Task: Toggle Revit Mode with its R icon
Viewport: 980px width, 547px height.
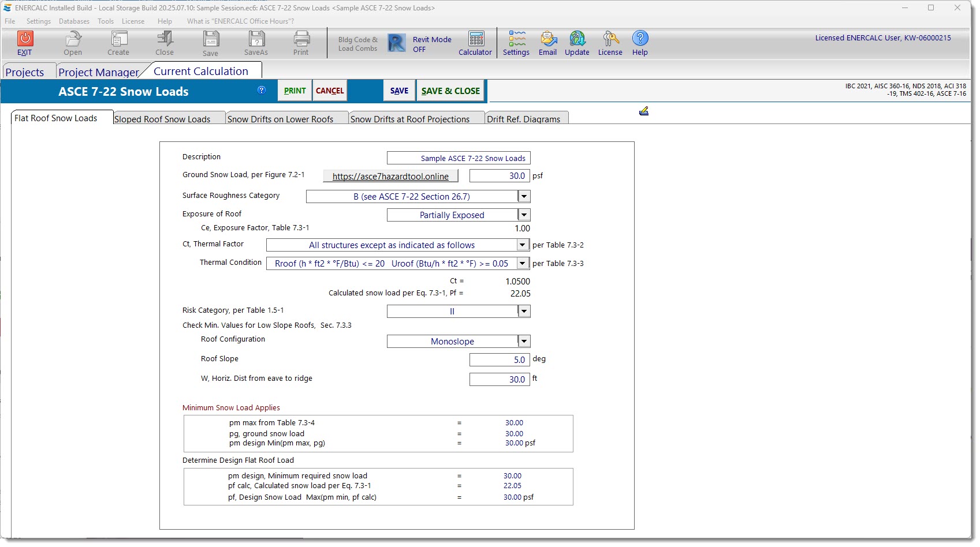Action: (396, 43)
